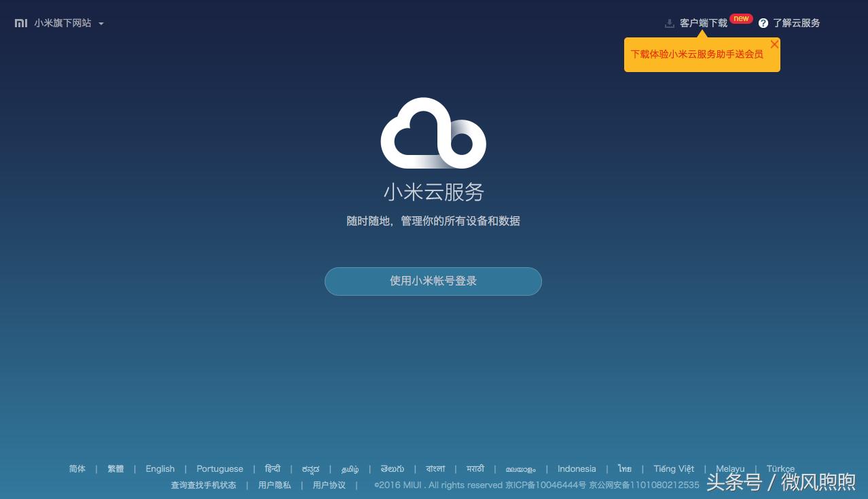View the 用户隐私 privacy page

[x=274, y=485]
